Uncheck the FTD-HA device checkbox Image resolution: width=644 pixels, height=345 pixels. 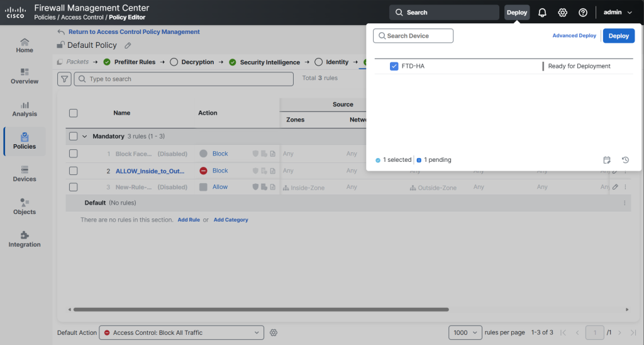pos(394,66)
